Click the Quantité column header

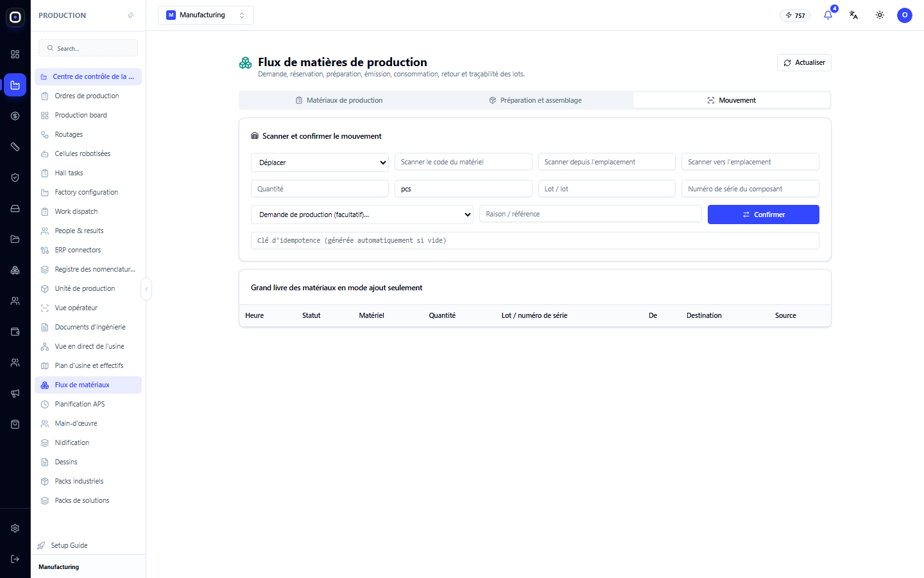point(442,315)
